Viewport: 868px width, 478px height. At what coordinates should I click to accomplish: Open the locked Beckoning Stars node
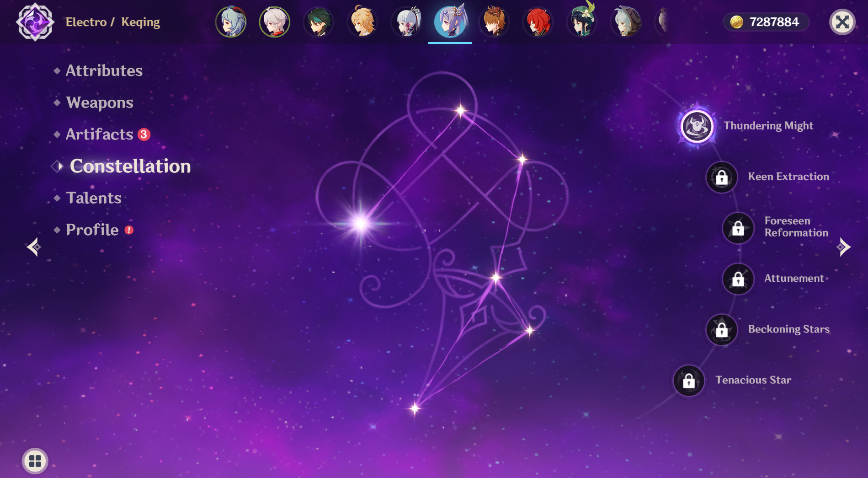722,329
